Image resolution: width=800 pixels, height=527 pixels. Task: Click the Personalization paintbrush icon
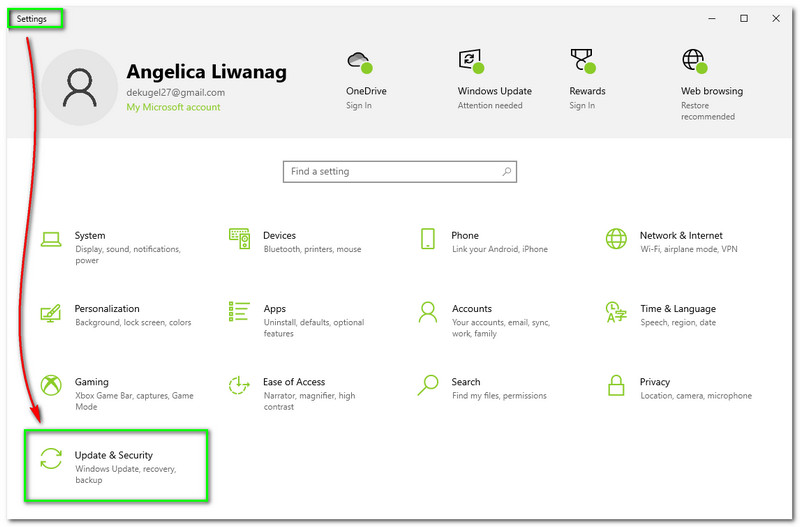51,313
